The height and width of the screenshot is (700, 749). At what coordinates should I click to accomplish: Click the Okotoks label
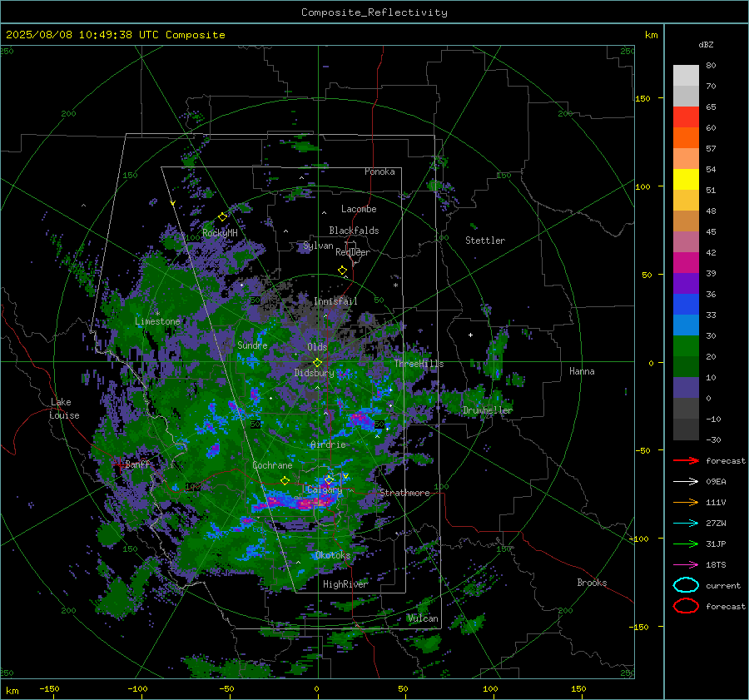pos(333,555)
